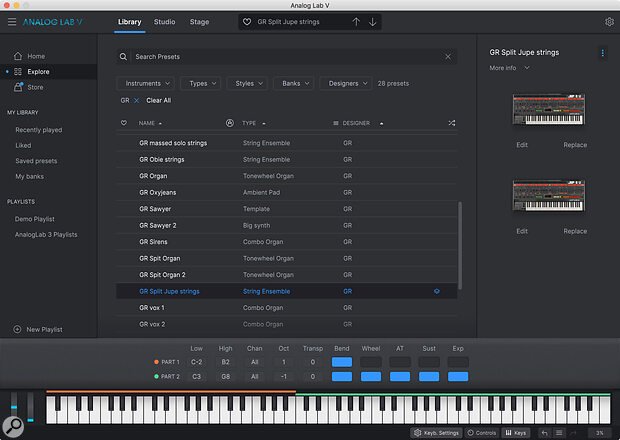This screenshot has width=620, height=440.
Task: Open Saved presets list
Action: pos(36,161)
